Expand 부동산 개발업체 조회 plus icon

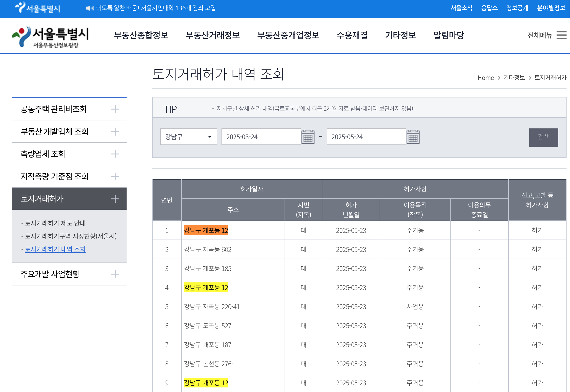pyautogui.click(x=115, y=132)
